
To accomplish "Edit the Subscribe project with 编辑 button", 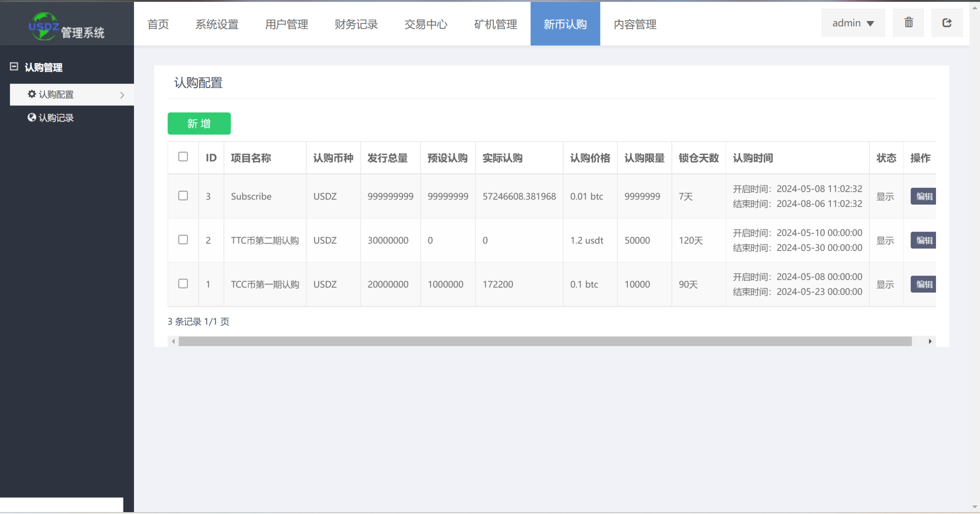I will (x=923, y=197).
